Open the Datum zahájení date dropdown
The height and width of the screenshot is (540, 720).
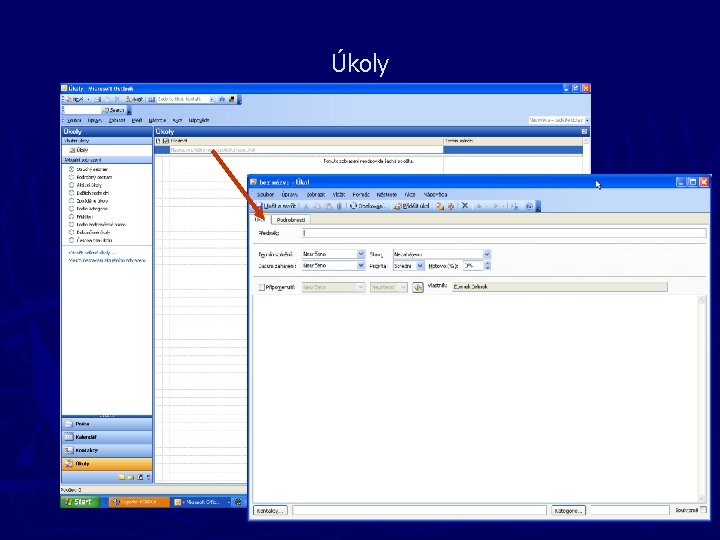point(361,265)
